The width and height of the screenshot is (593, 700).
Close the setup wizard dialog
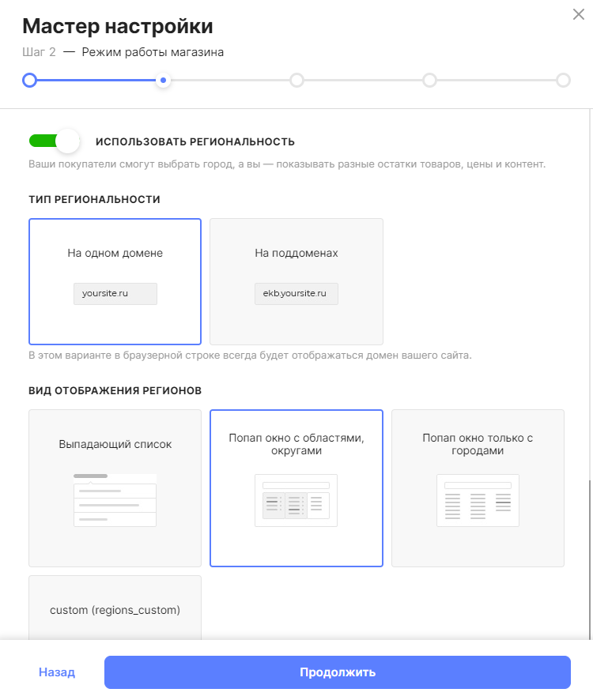pos(579,14)
